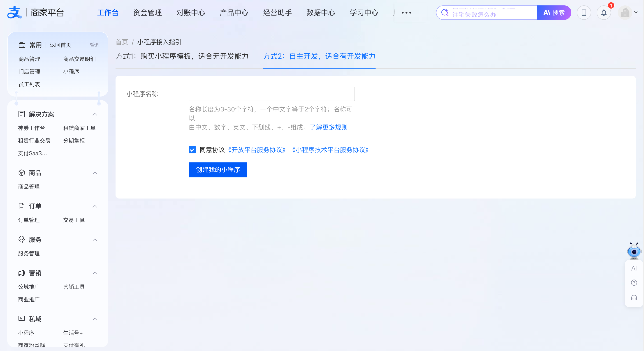Collapse the 服务 section
Screen dimensions: 644x351
[95, 240]
